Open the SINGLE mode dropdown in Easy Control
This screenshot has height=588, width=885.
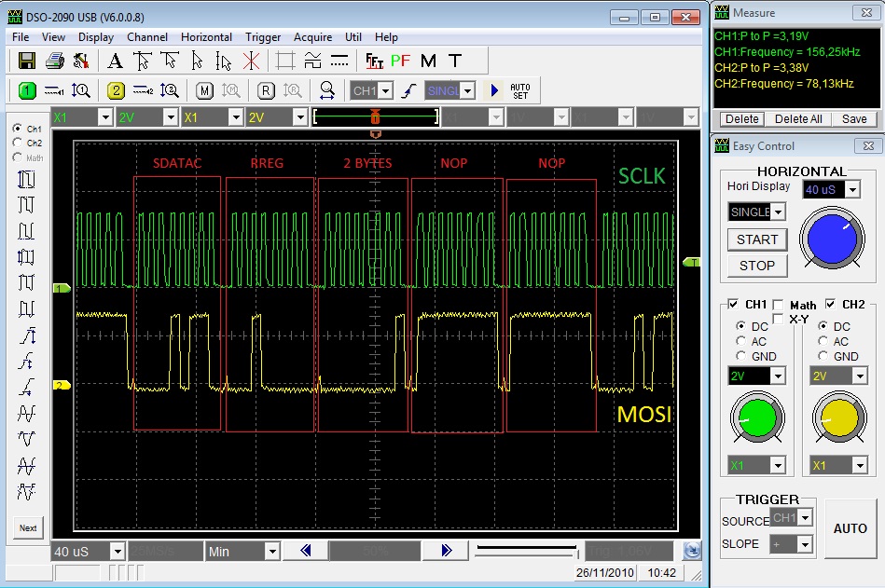click(779, 212)
